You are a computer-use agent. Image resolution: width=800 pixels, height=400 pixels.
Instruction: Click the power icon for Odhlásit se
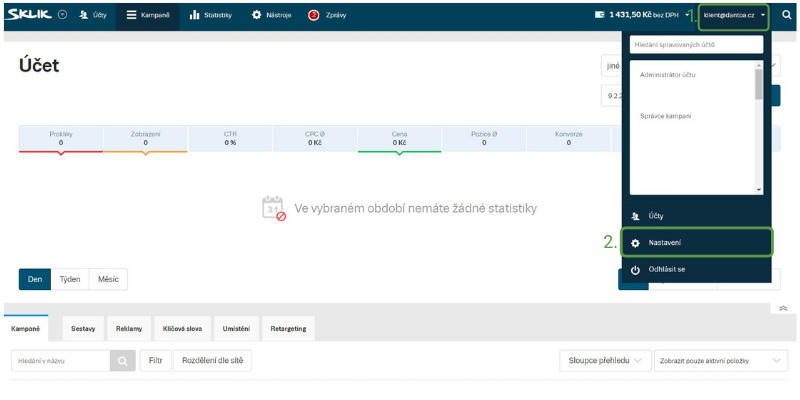coord(635,270)
